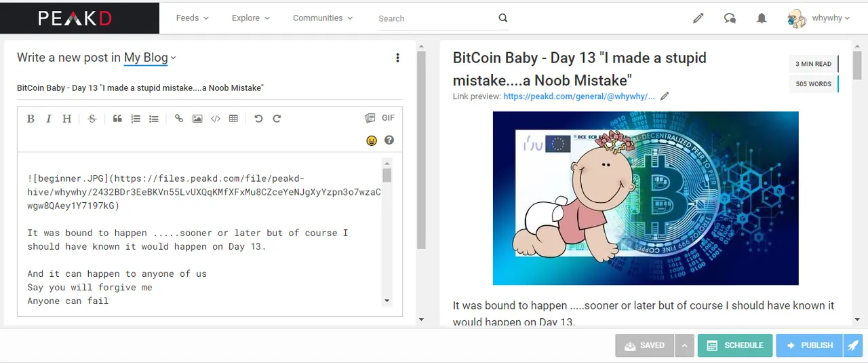
Task: Insert a bulleted list
Action: (x=154, y=119)
